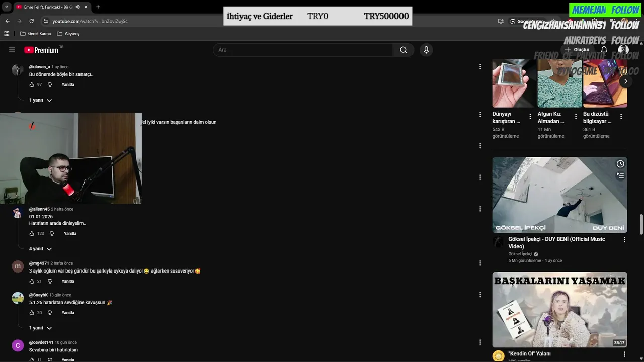
Task: Open options menu for @alisnn45 comment
Action: [480, 209]
